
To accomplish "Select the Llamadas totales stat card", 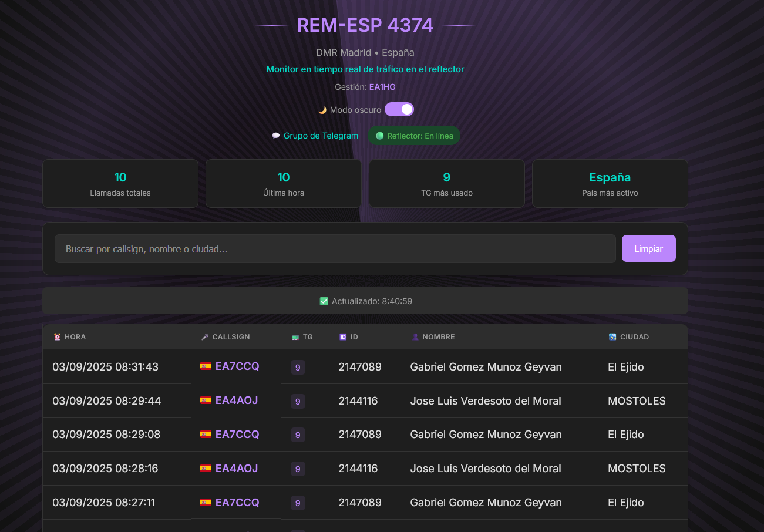I will 120,184.
